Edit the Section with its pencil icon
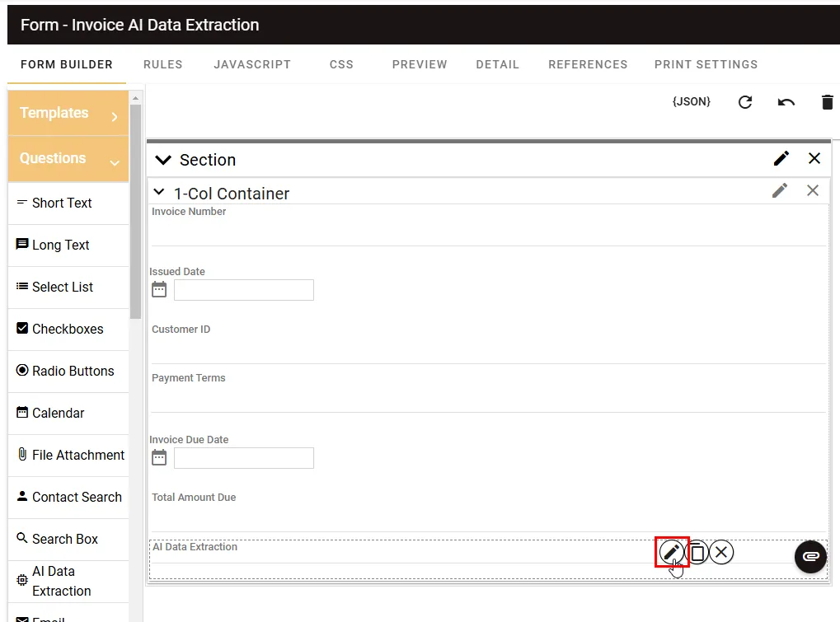Screen dimensions: 840x622 780,158
